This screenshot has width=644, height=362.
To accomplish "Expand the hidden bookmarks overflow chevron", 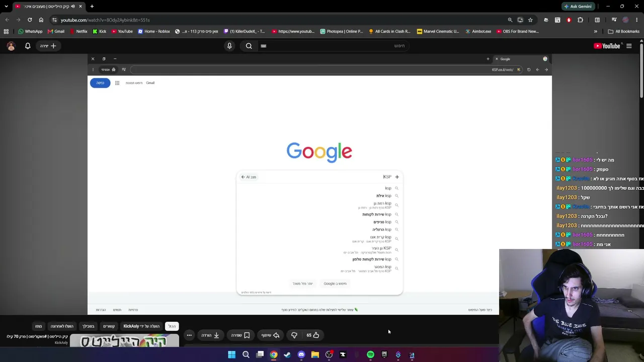I will (595, 31).
